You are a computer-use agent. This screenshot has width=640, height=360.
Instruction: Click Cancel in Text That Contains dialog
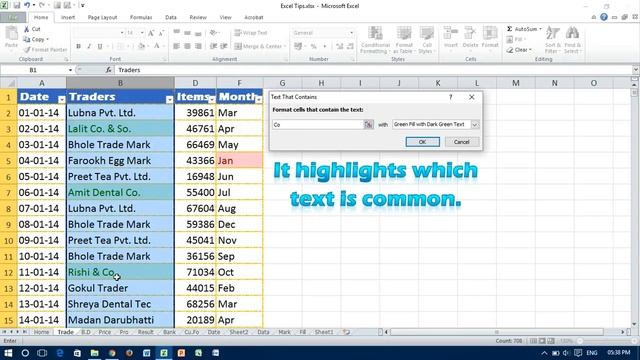pos(462,142)
